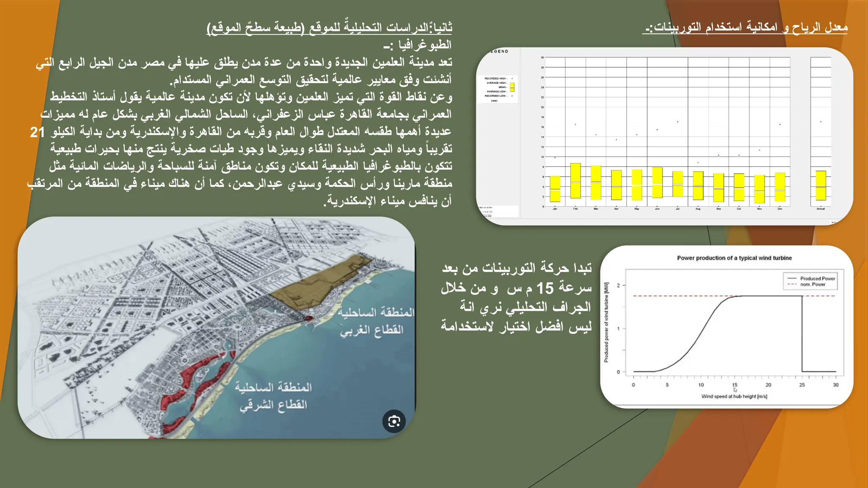Click the last paragraph line 'أن ينافس ميناء الإسكندرية'
The height and width of the screenshot is (488, 868).
point(387,201)
